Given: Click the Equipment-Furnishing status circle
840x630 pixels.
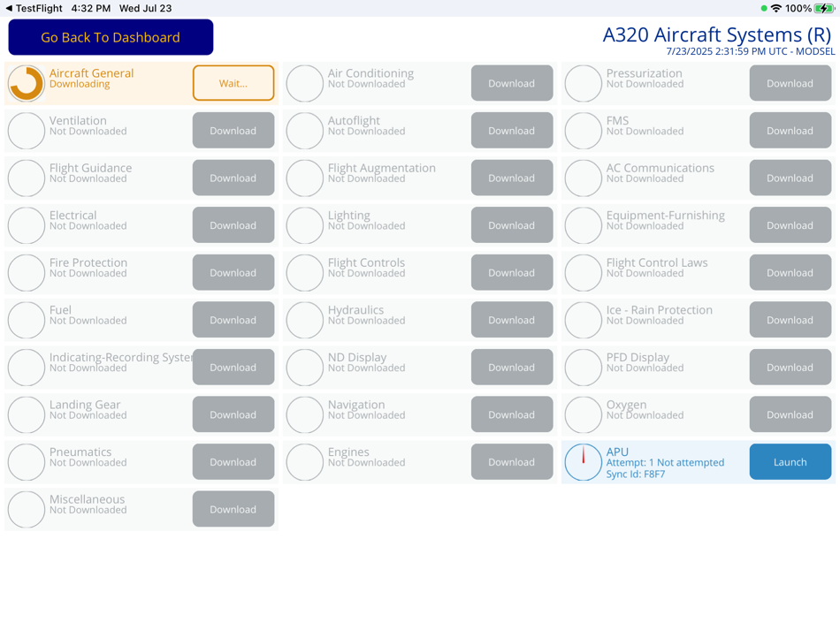Looking at the screenshot, I should point(584,225).
